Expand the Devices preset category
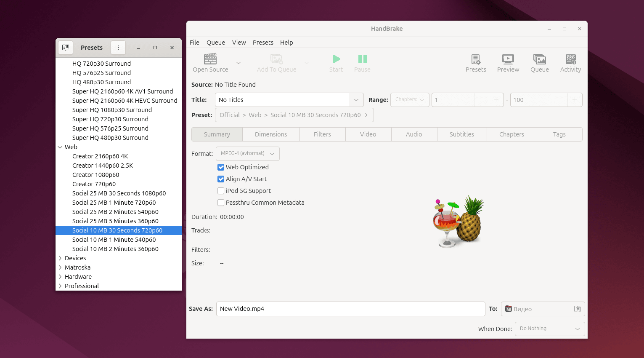Screen dimensions: 644x358 click(60, 258)
